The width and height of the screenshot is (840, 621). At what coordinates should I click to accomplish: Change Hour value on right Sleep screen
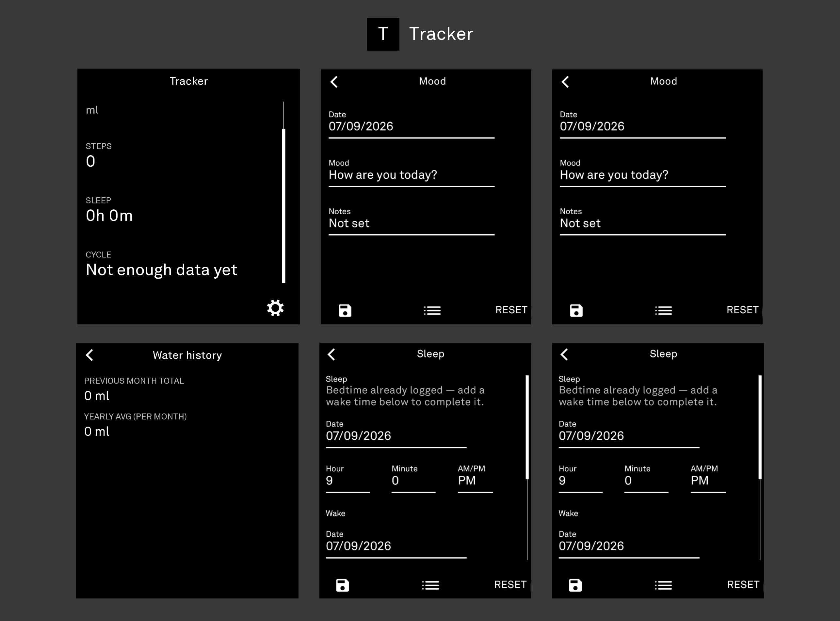coord(580,479)
